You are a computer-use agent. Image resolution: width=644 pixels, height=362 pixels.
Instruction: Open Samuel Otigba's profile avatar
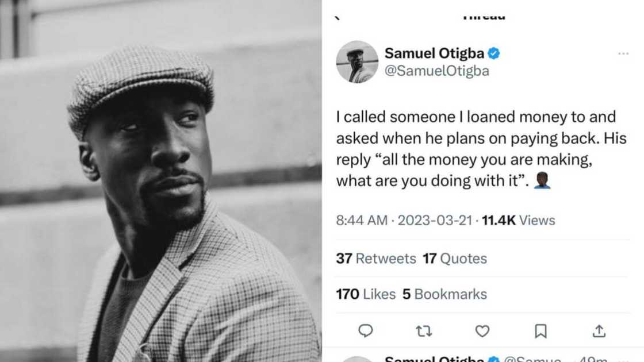(x=357, y=62)
